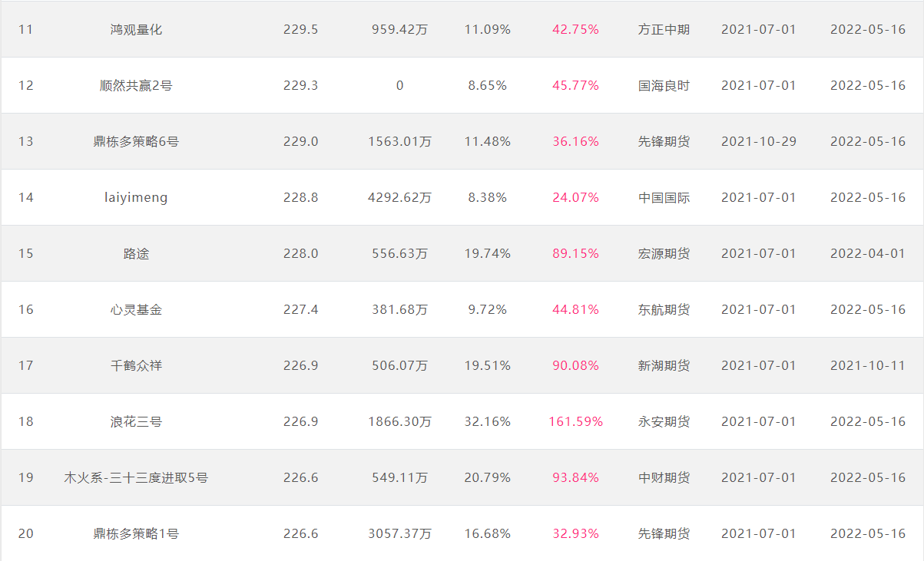The image size is (924, 561).
Task: Open the 浪花三号 account entry
Action: [136, 422]
